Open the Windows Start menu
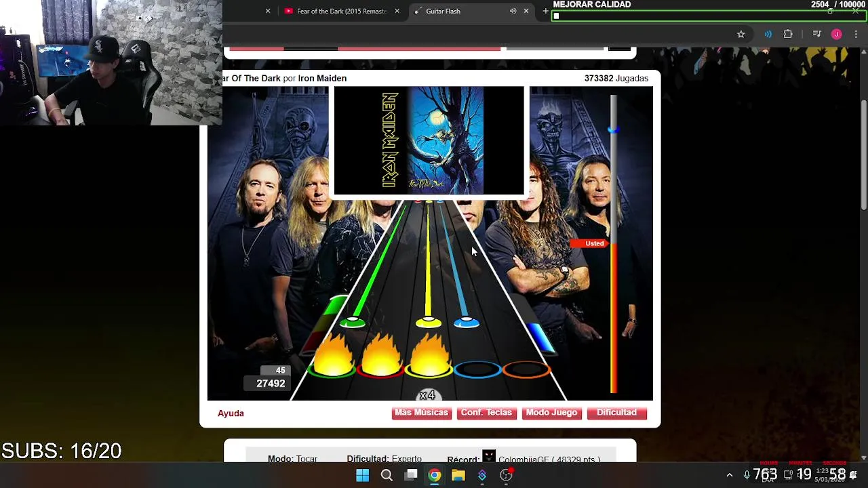Image resolution: width=868 pixels, height=488 pixels. [x=363, y=475]
